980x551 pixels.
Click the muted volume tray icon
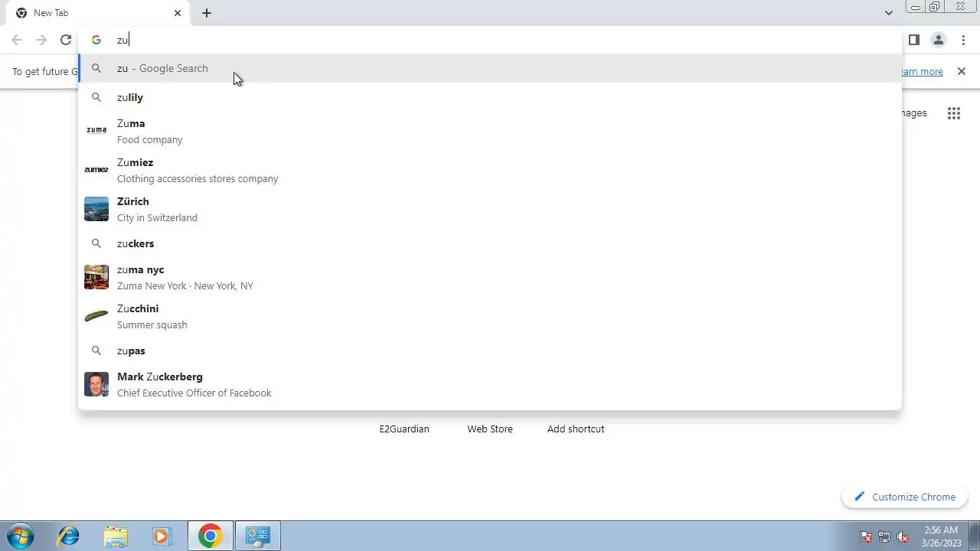903,536
